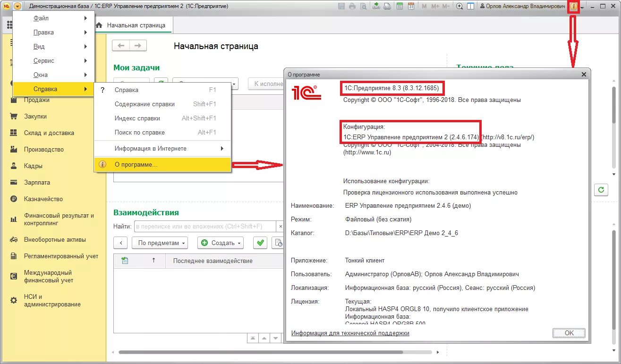
Task: Expand Информация в Интернете submenu
Action: click(162, 149)
